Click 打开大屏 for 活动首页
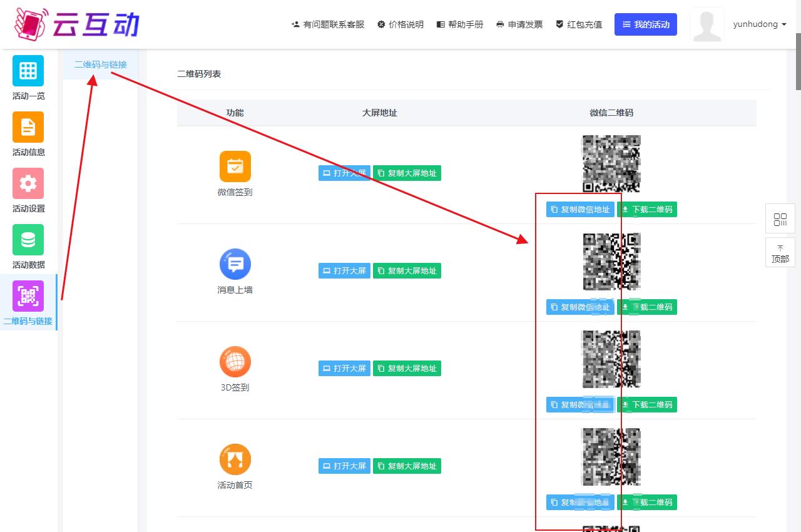The width and height of the screenshot is (801, 532). (x=344, y=466)
